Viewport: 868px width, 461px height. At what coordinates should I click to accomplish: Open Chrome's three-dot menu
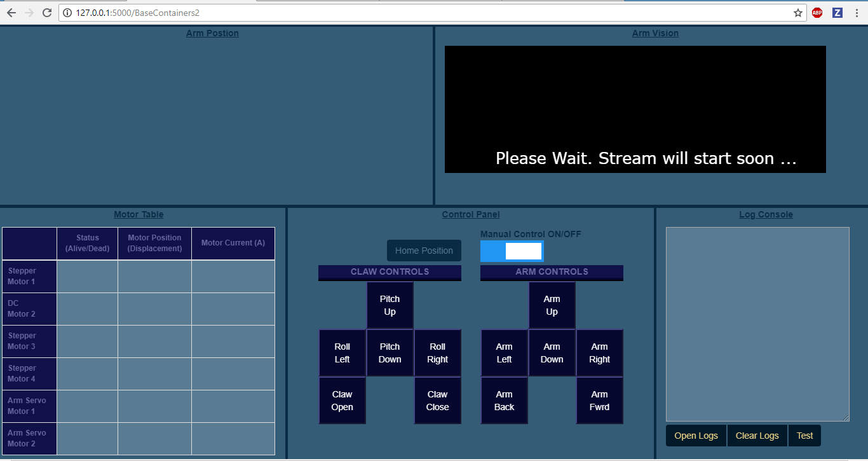pos(857,12)
